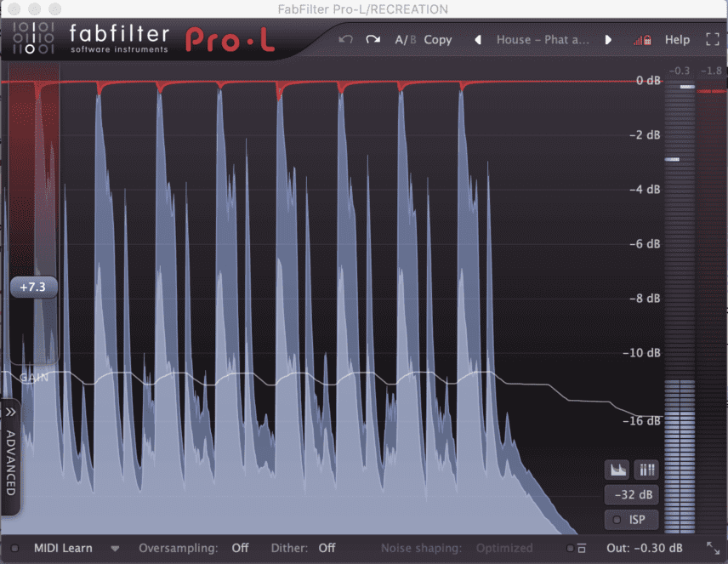Click the output level meter bars
The height and width of the screenshot is (564, 728).
point(680,306)
